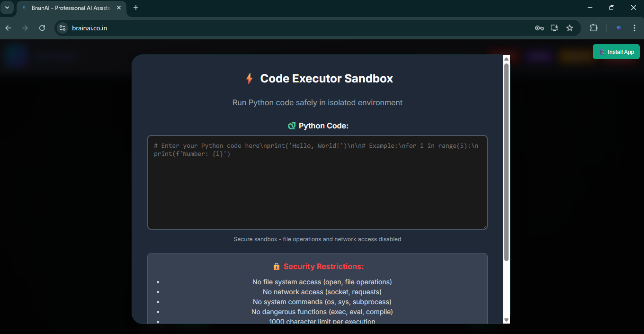Screen dimensions: 644x334
Task: Click the Code Executor Sandbox heading
Action: pos(327,79)
